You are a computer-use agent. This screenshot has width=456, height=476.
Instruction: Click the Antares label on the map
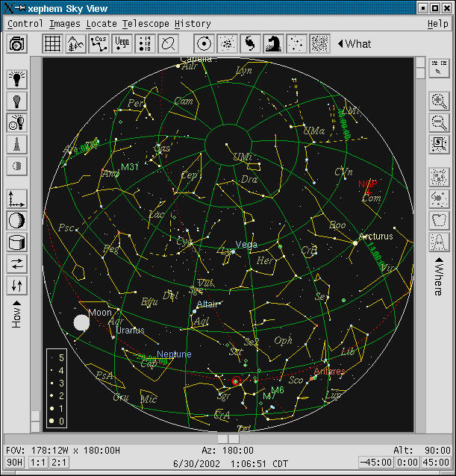tap(329, 371)
